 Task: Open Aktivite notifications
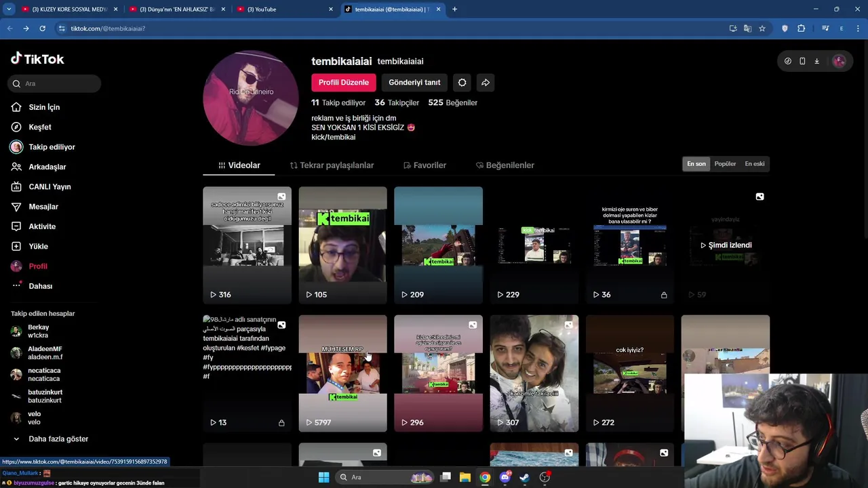[x=42, y=226]
